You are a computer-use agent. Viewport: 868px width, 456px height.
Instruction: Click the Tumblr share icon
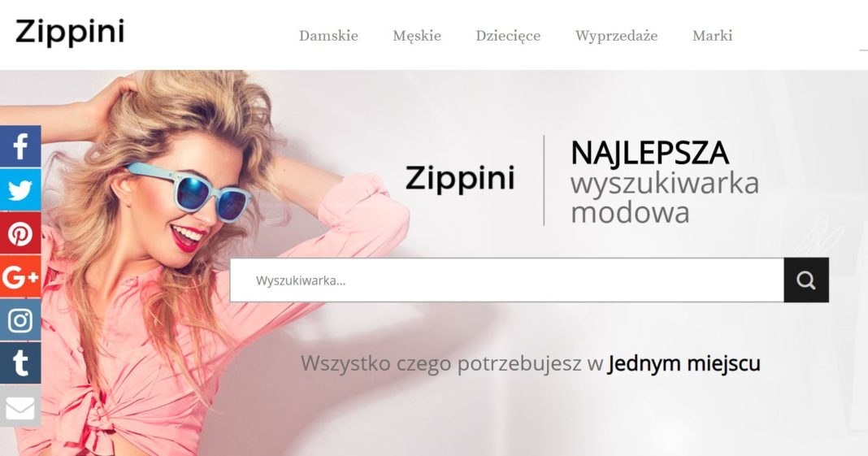point(20,363)
